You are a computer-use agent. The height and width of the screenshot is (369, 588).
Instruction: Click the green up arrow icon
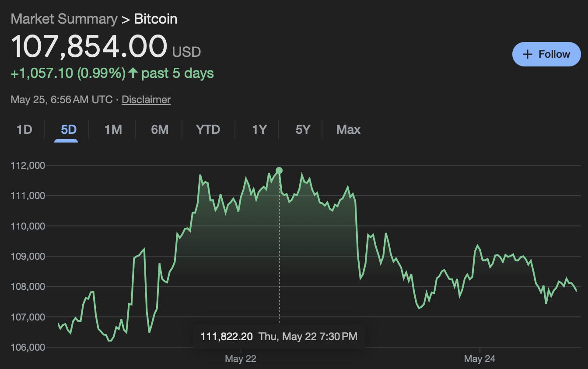coord(133,73)
